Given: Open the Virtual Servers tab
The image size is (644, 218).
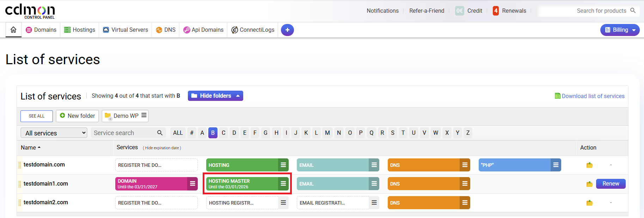Looking at the screenshot, I should point(125,30).
